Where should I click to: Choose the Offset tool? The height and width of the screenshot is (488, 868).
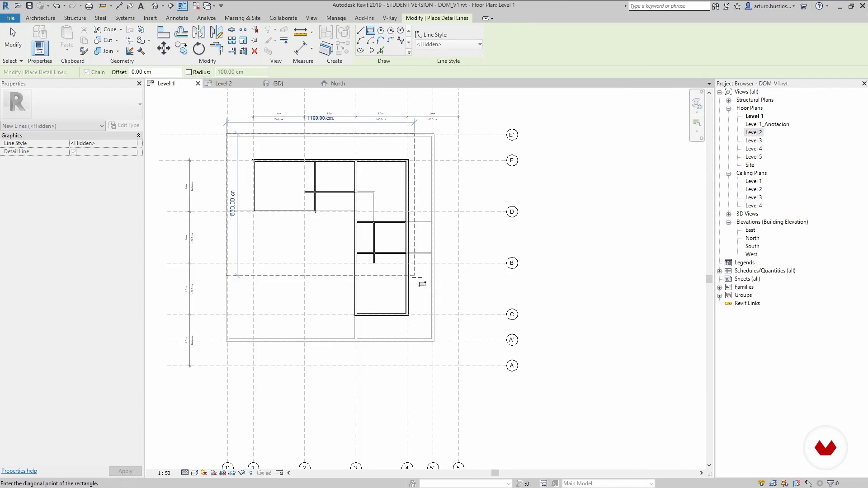tap(181, 32)
